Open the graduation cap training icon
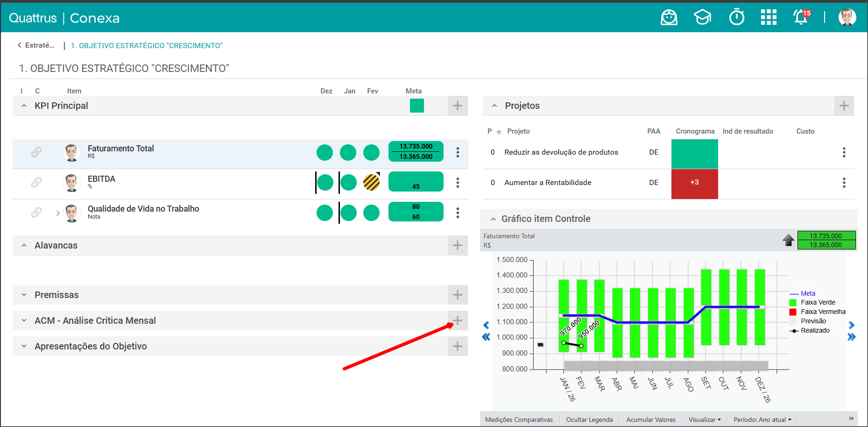 point(702,18)
